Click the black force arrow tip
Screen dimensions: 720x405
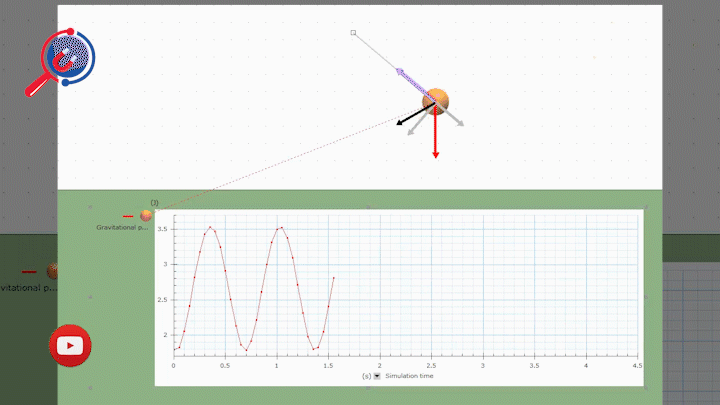click(x=400, y=124)
